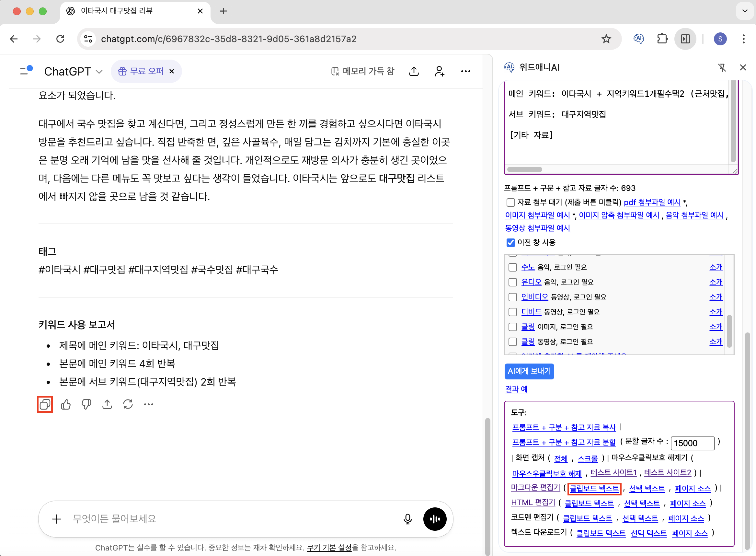The width and height of the screenshot is (756, 556).
Task: Click the 분할 글자 수 input field
Action: point(692,443)
